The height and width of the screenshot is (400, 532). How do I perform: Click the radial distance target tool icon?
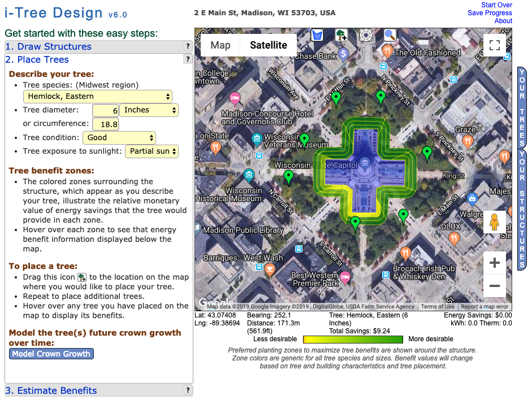click(x=366, y=35)
